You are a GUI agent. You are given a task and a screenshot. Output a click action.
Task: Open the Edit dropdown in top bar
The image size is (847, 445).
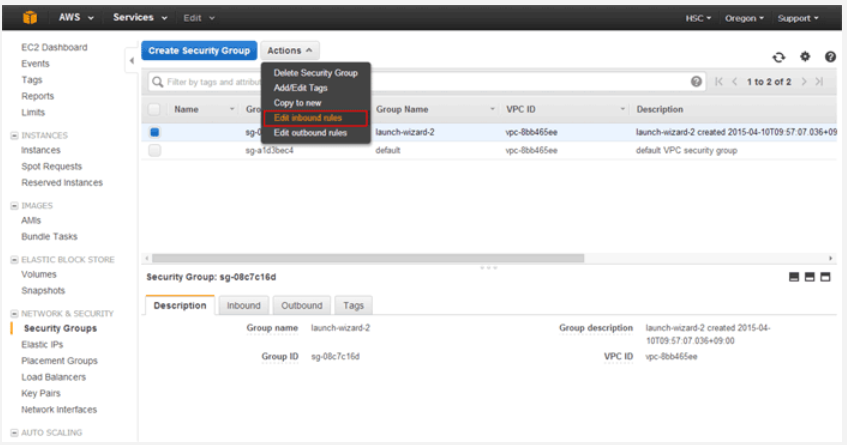coord(199,18)
